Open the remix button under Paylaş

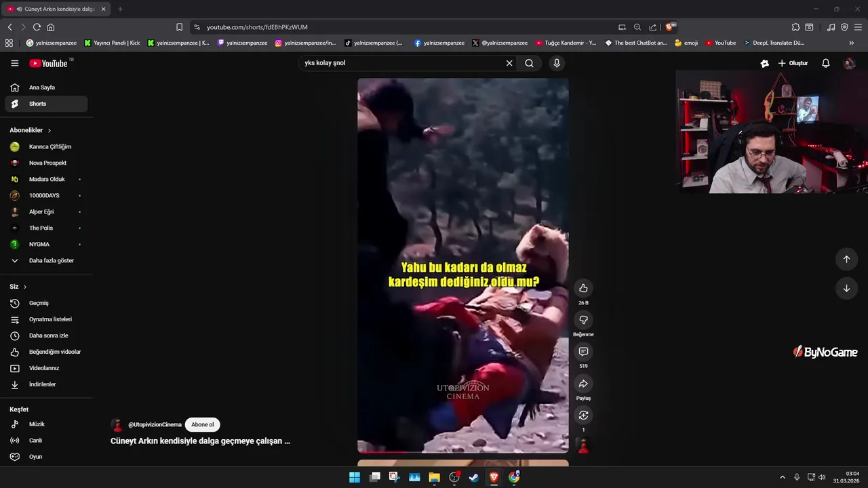pos(583,415)
